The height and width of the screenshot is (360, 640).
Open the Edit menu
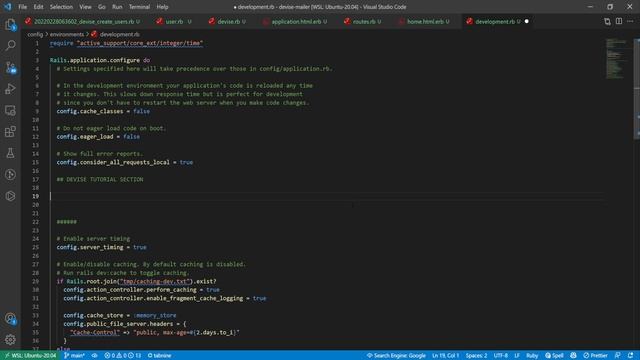tap(38, 7)
